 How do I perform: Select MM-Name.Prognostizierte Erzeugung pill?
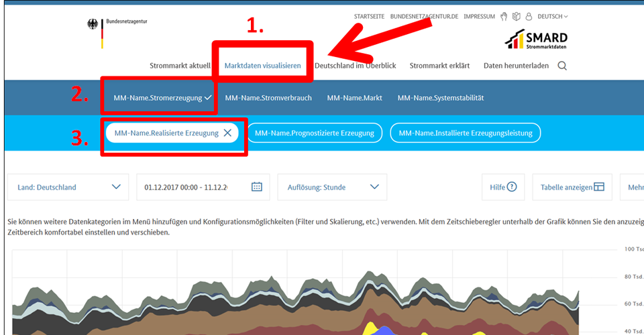tap(315, 133)
